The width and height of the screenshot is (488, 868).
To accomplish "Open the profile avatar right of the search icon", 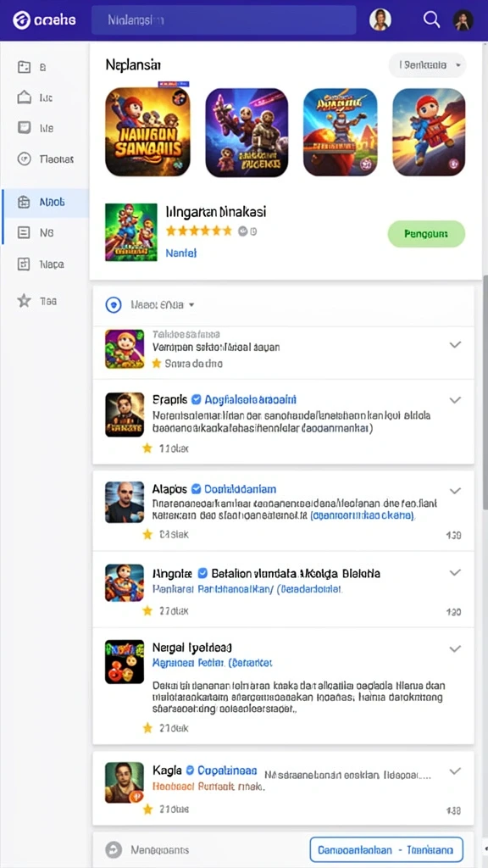I will 463,20.
